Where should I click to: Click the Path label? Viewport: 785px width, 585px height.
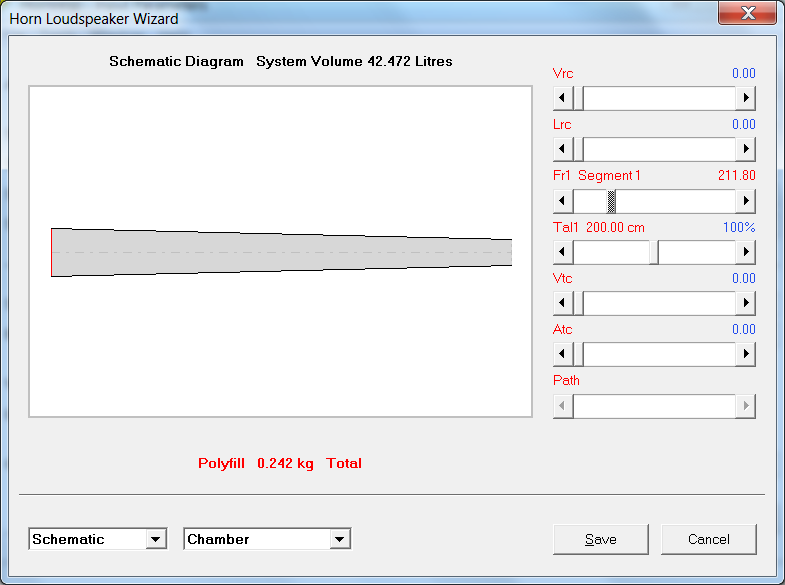pyautogui.click(x=566, y=381)
